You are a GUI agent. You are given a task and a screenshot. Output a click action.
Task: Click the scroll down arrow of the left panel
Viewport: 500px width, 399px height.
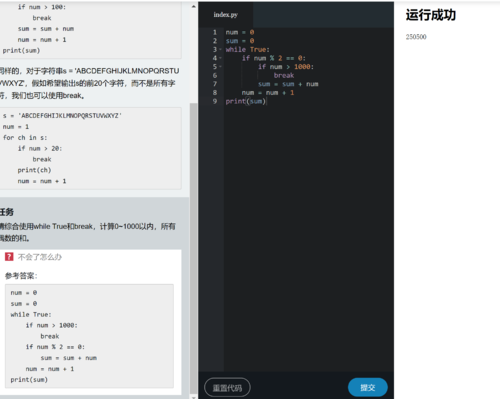(194, 397)
